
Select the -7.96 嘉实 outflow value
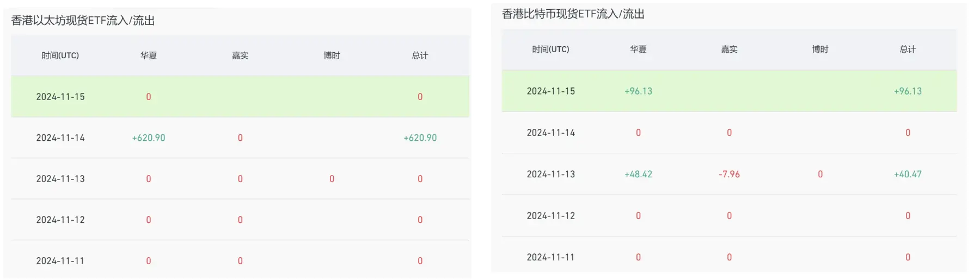(x=729, y=175)
